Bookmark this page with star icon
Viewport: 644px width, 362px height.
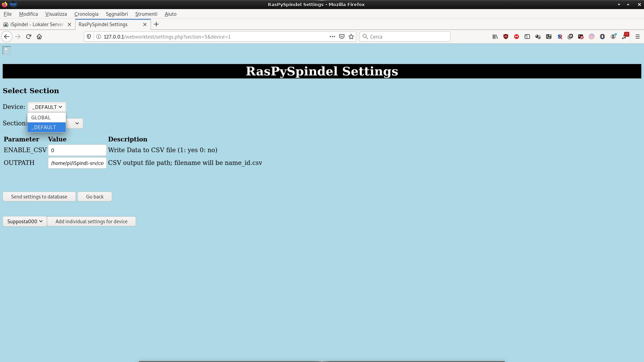coord(351,37)
